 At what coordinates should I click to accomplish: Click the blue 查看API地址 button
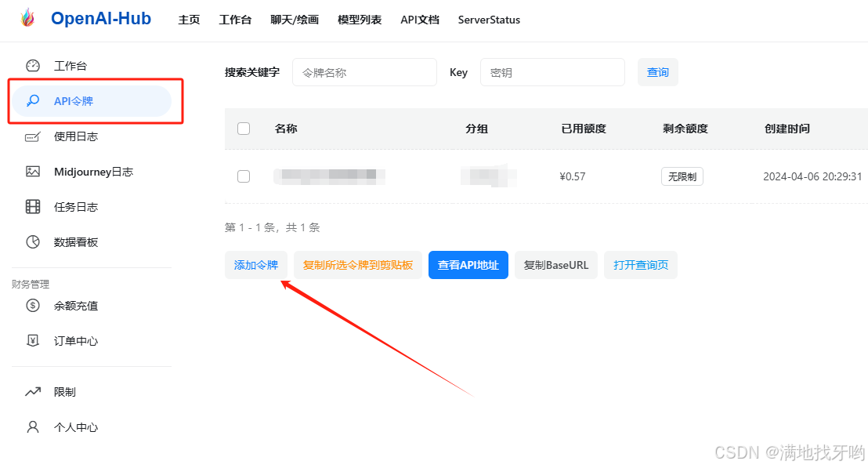[x=468, y=265]
